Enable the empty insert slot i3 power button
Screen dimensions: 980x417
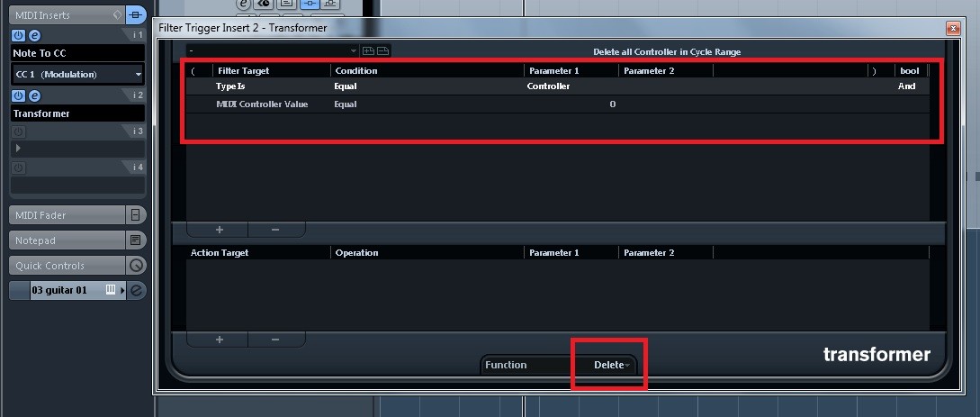(18, 131)
